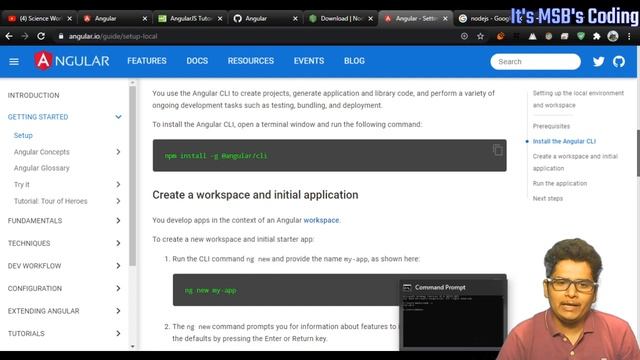Image resolution: width=640 pixels, height=360 pixels.
Task: Open Angular's GitHub repository icon
Action: (619, 62)
